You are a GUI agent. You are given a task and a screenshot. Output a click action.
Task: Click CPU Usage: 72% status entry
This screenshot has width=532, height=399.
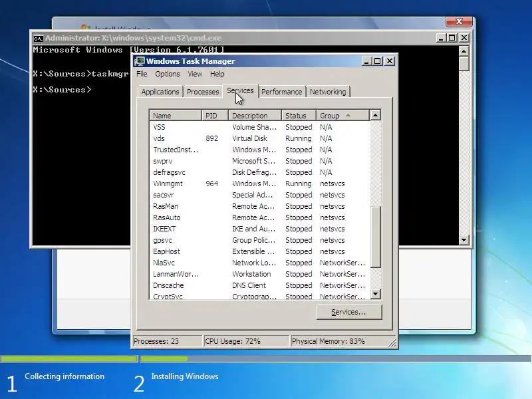click(x=246, y=341)
